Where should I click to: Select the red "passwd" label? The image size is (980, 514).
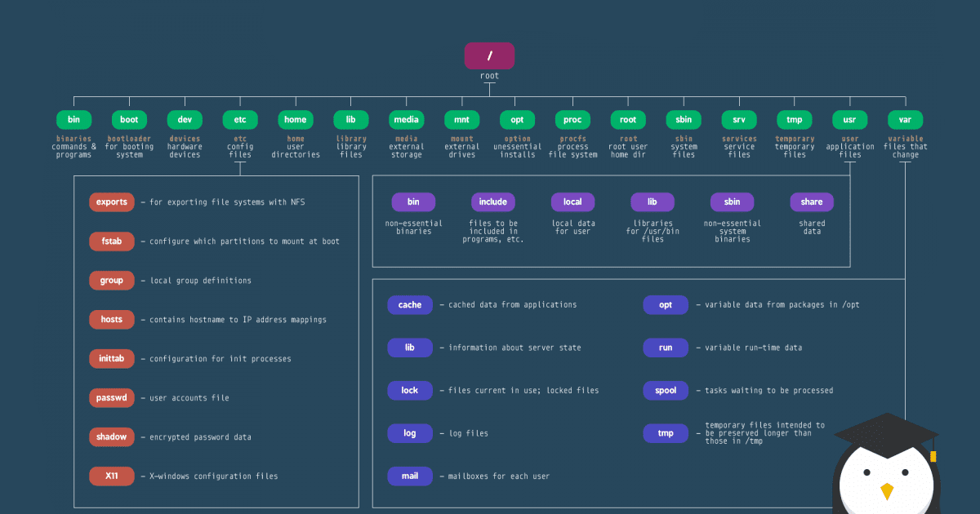pyautogui.click(x=112, y=397)
